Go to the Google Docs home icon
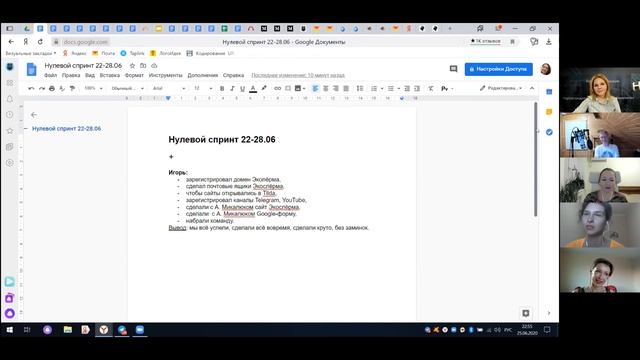 pyautogui.click(x=31, y=69)
